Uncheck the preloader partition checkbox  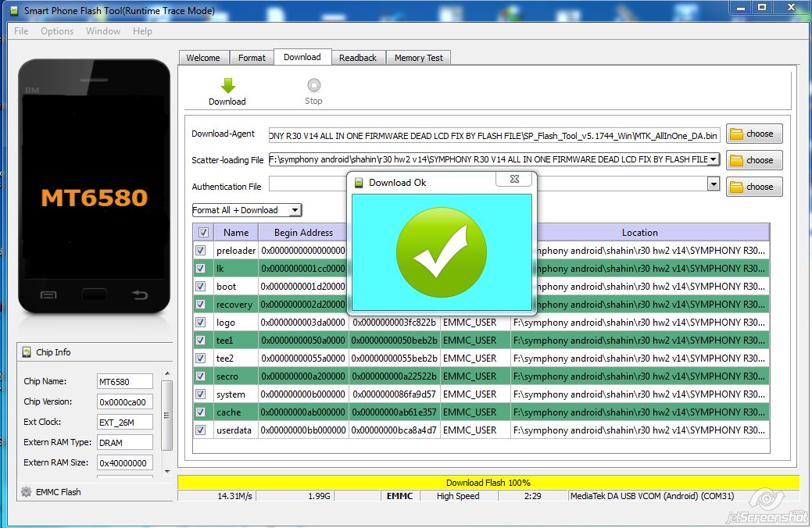point(200,251)
